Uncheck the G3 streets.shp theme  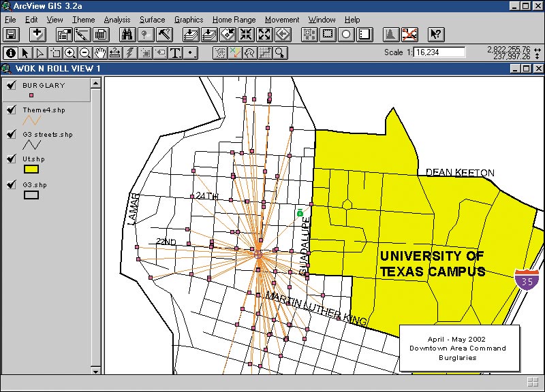click(x=12, y=134)
